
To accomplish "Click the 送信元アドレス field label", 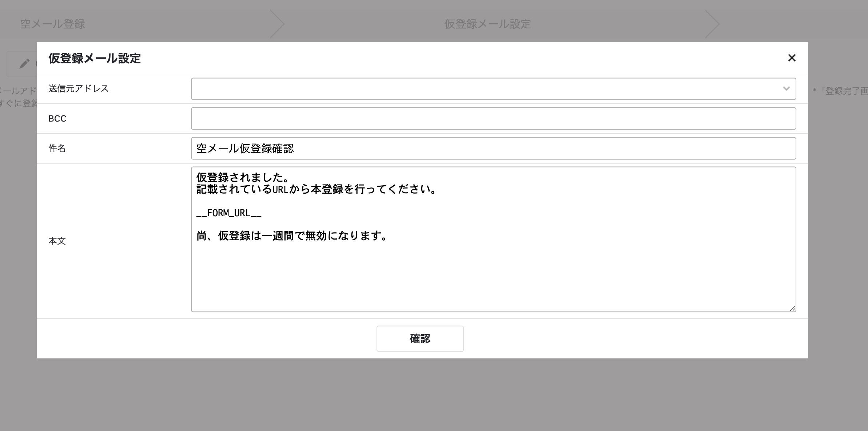I will pyautogui.click(x=79, y=89).
